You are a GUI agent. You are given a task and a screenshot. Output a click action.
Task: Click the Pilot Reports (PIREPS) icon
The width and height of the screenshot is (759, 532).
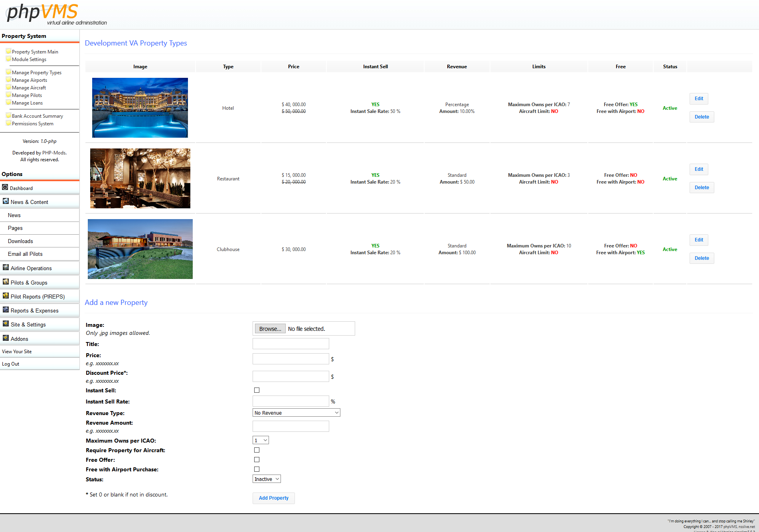coord(6,296)
